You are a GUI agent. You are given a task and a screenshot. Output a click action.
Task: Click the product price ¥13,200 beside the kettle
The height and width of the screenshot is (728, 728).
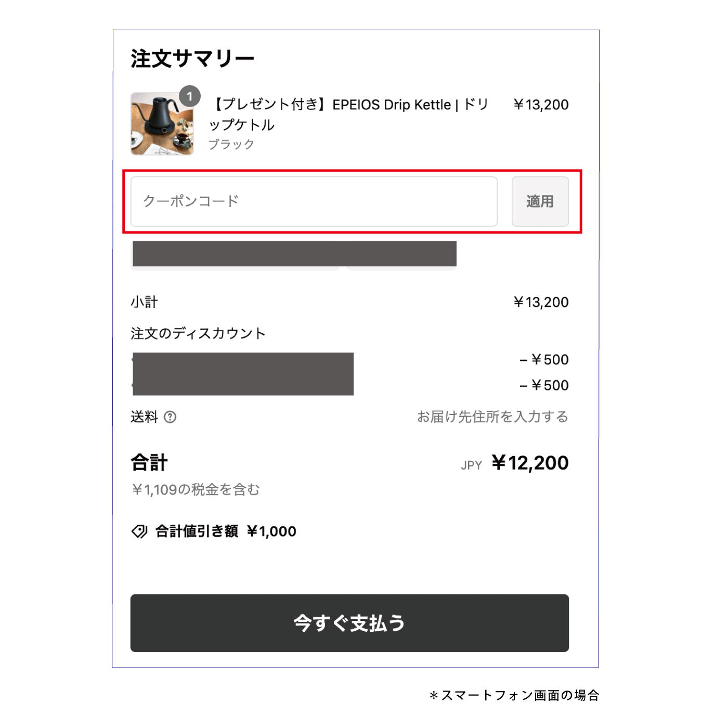[541, 105]
